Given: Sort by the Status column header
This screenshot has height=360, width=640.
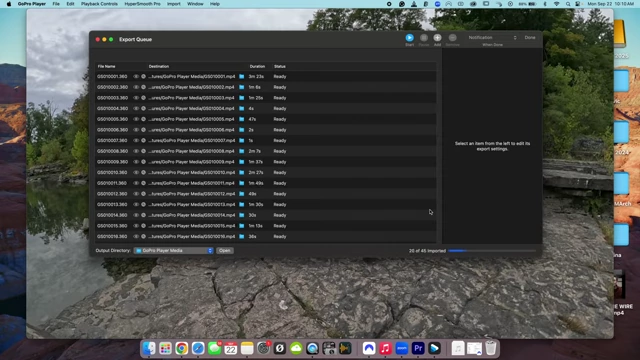Looking at the screenshot, I should (280, 67).
